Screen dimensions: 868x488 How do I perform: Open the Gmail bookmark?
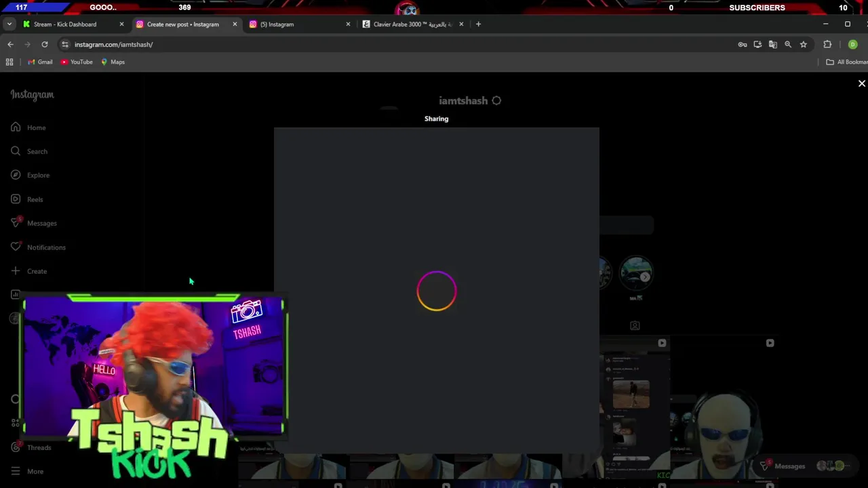click(40, 62)
